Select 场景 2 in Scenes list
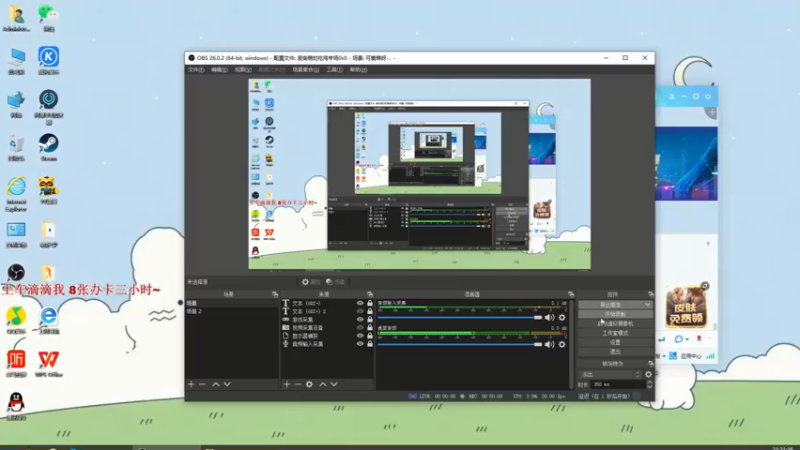 [x=232, y=311]
